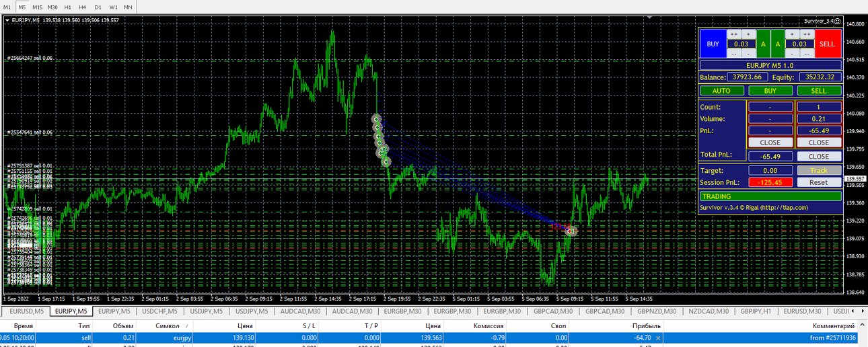
Task: Click the red Session PnL value -125.45
Action: (x=770, y=182)
